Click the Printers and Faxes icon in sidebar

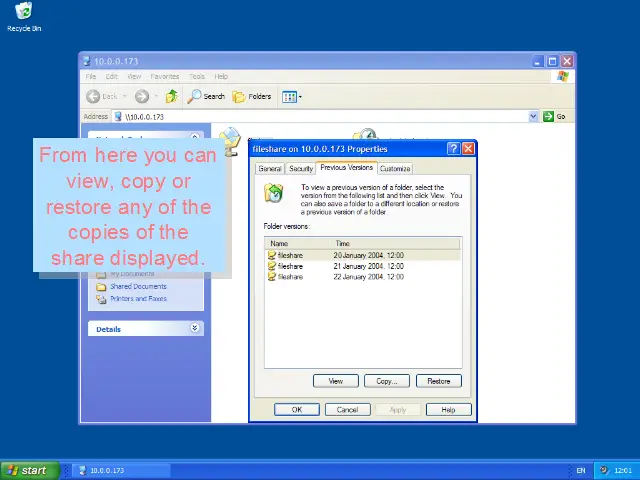(x=101, y=299)
